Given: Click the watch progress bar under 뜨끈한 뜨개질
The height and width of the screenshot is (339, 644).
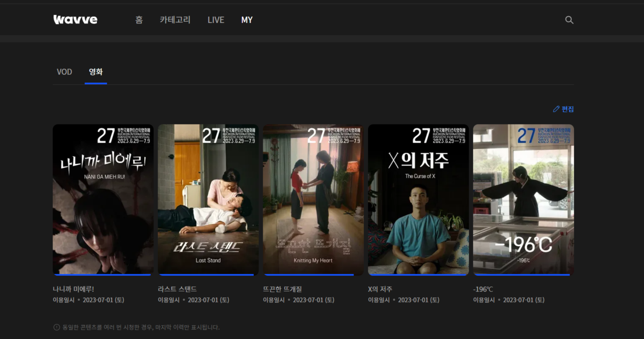Looking at the screenshot, I should pos(309,275).
